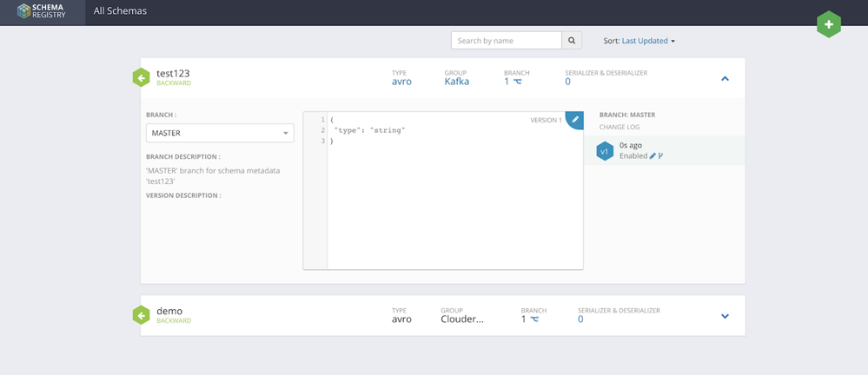Click the green hexagon arrow beside test123
Screen dimensions: 868x375
point(141,78)
